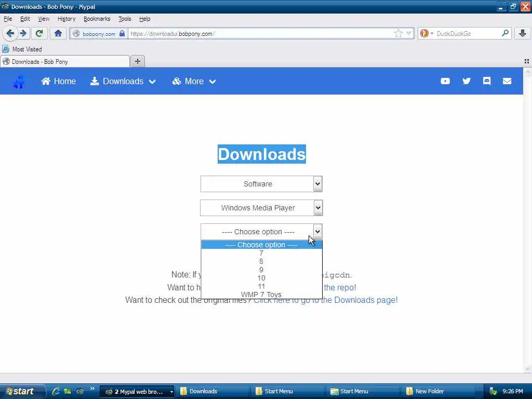Open the YouTube icon link
The height and width of the screenshot is (399, 532).
click(x=445, y=81)
